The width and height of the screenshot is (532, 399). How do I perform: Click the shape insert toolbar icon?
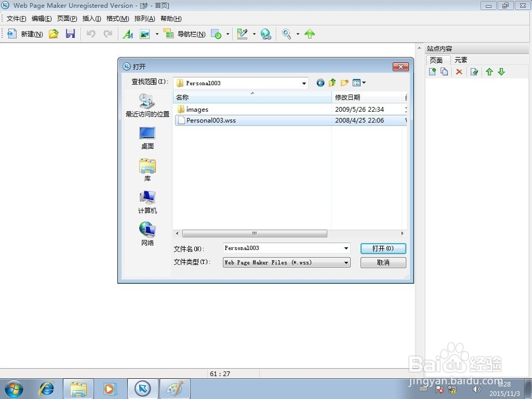[216, 34]
